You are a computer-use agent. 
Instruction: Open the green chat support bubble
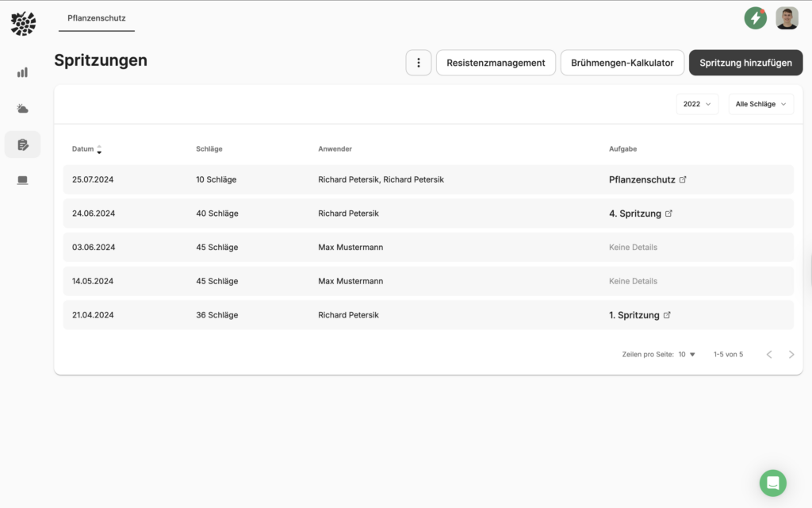pos(772,483)
